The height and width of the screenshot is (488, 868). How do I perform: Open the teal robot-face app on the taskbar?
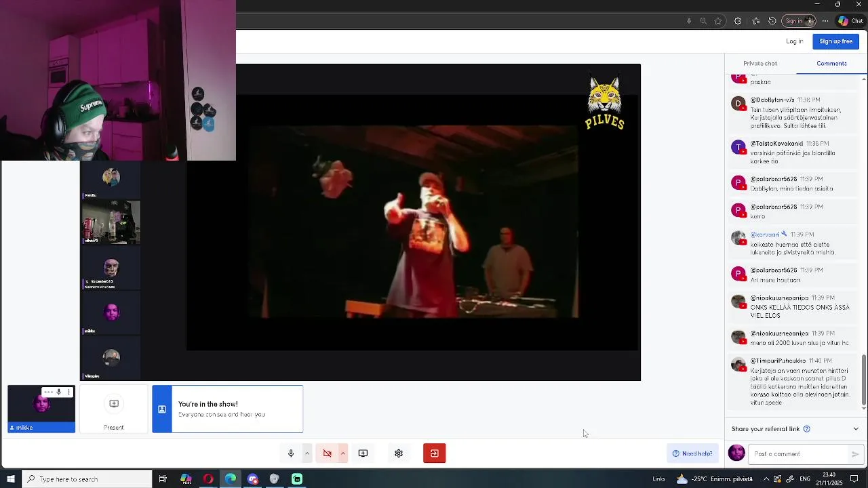[297, 479]
